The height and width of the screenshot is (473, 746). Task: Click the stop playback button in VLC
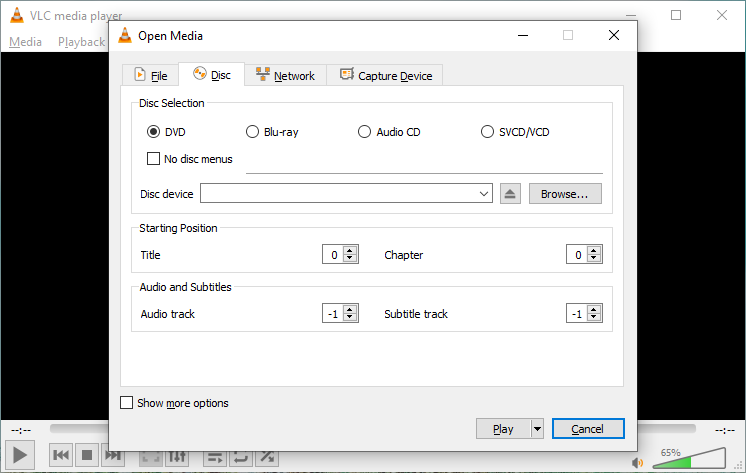(87, 455)
